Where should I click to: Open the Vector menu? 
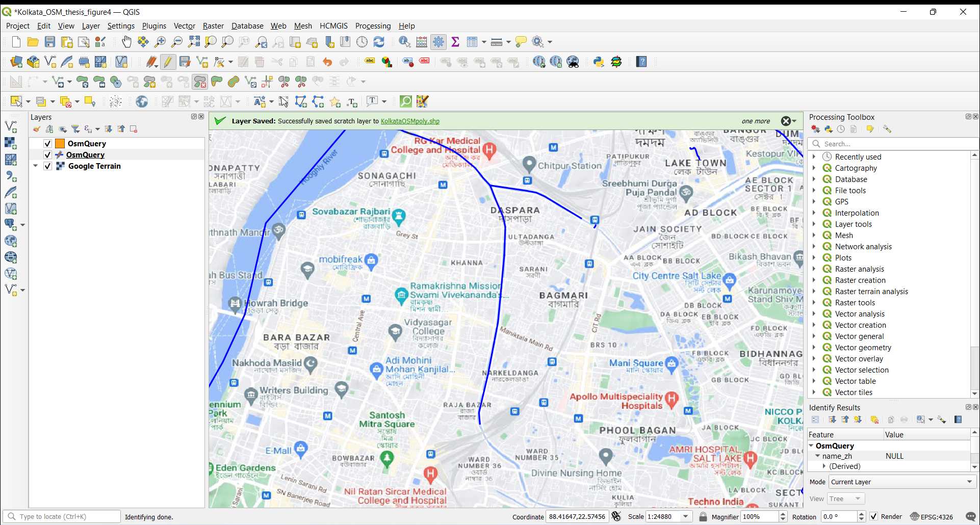point(185,26)
